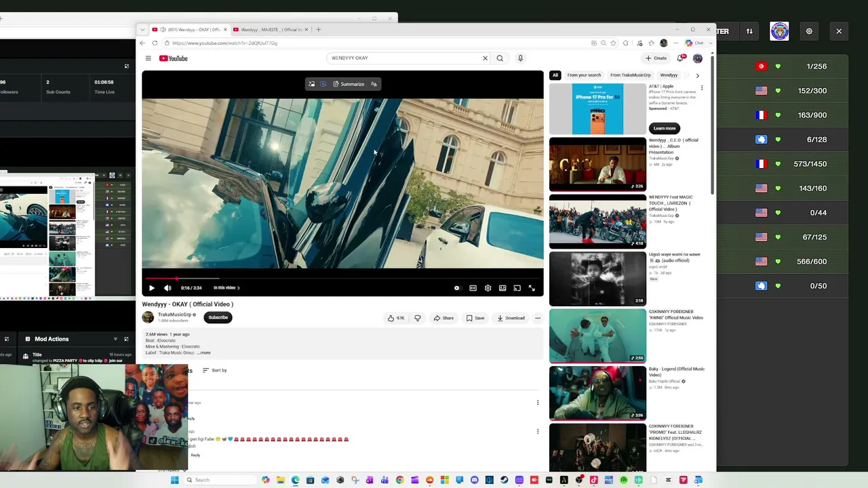Expand the In this video chapters
This screenshot has width=868, height=488.
(226, 288)
